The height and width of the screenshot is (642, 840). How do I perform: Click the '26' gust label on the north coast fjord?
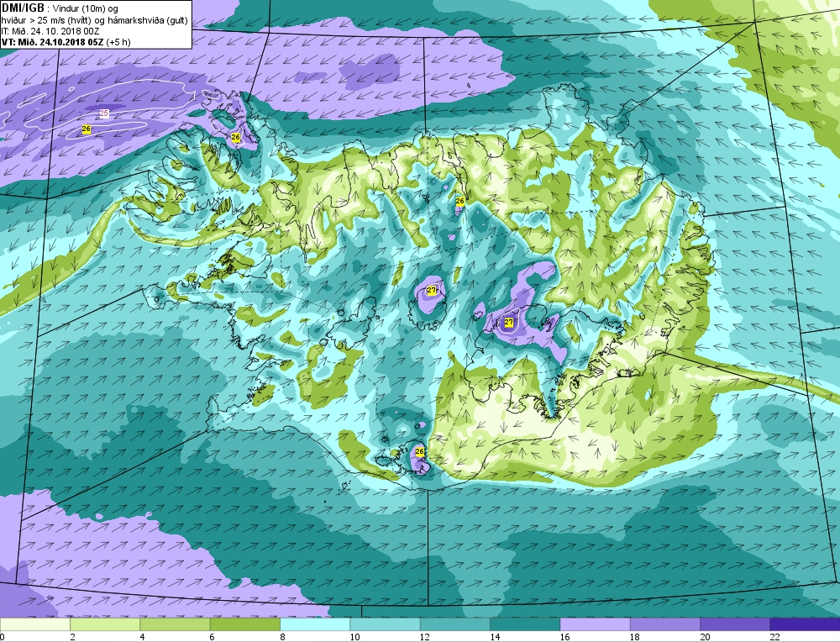(x=459, y=201)
